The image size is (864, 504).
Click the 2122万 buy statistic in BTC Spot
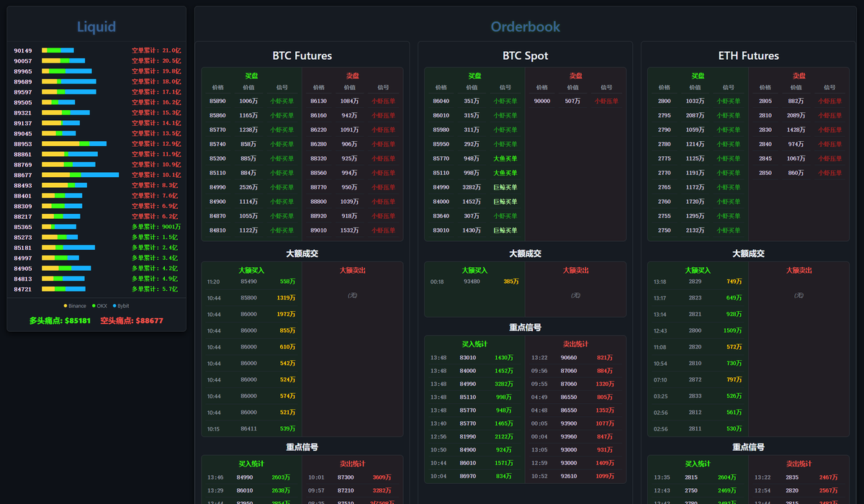(504, 436)
